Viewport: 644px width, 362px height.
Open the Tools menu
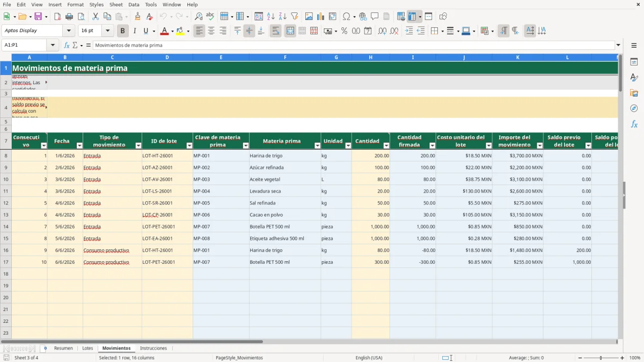151,4
